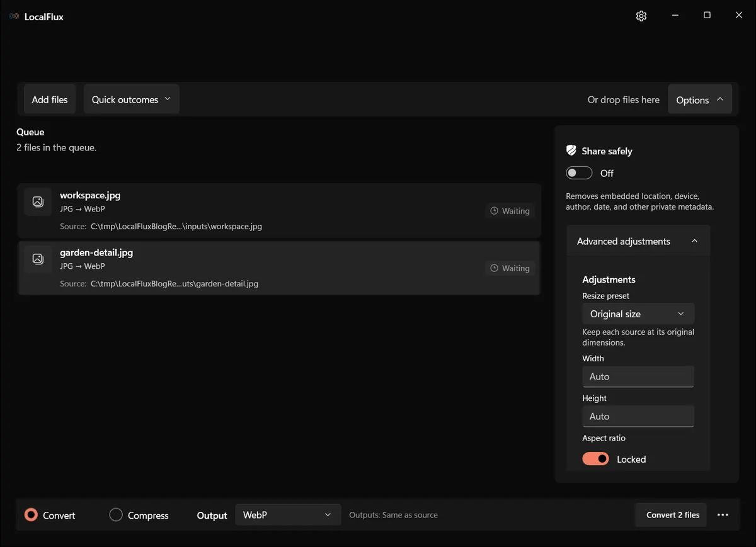Click the 'Outputs: Same as source' text
The image size is (756, 547).
(x=394, y=515)
